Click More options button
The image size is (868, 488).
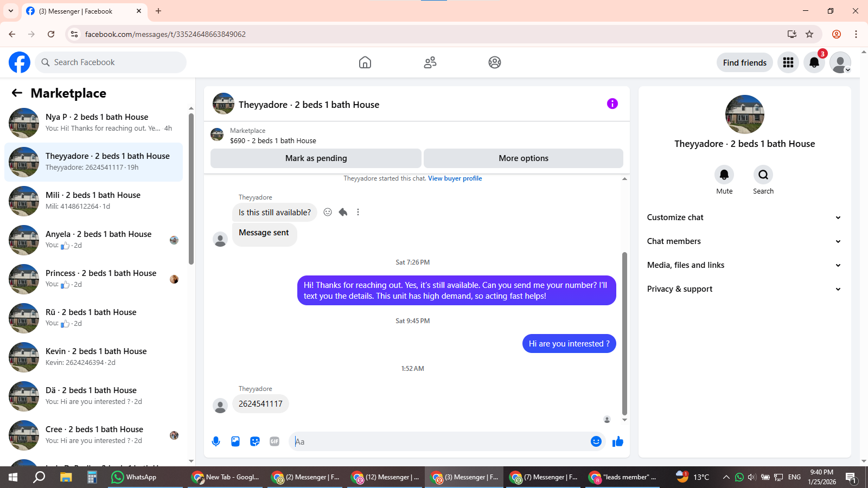pos(524,158)
